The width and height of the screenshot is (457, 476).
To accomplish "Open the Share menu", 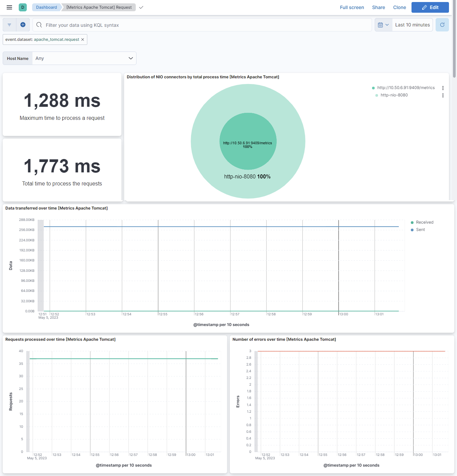I will [378, 7].
